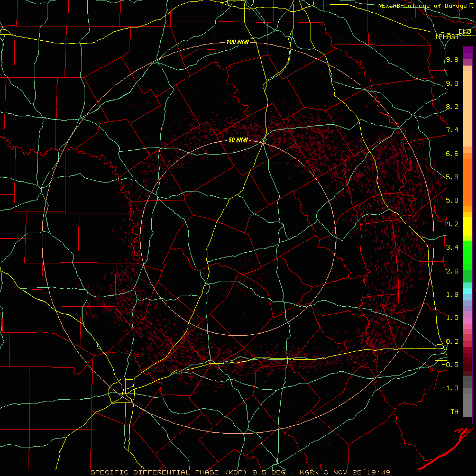476x476 pixels.
Task: Select the 5.8 scale value
Action: [x=452, y=177]
